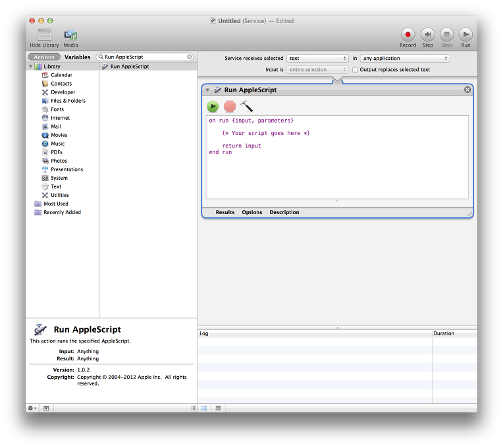Show the action's Options tab

point(252,212)
